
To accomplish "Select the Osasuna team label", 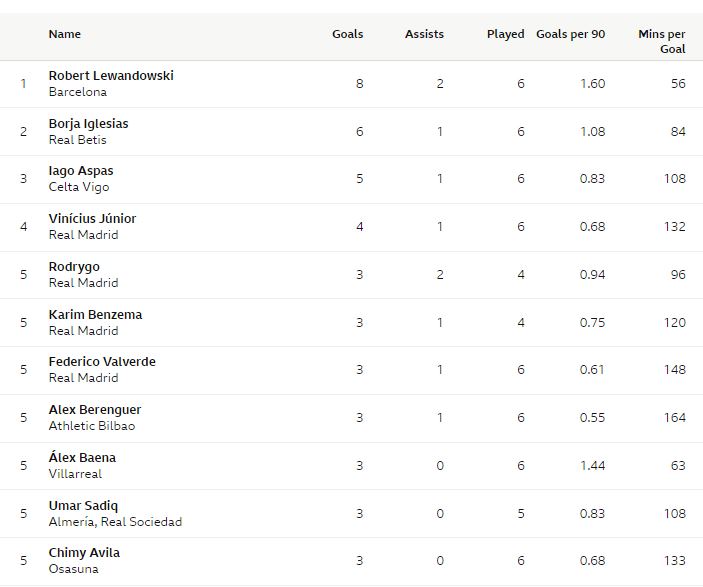I will [73, 569].
